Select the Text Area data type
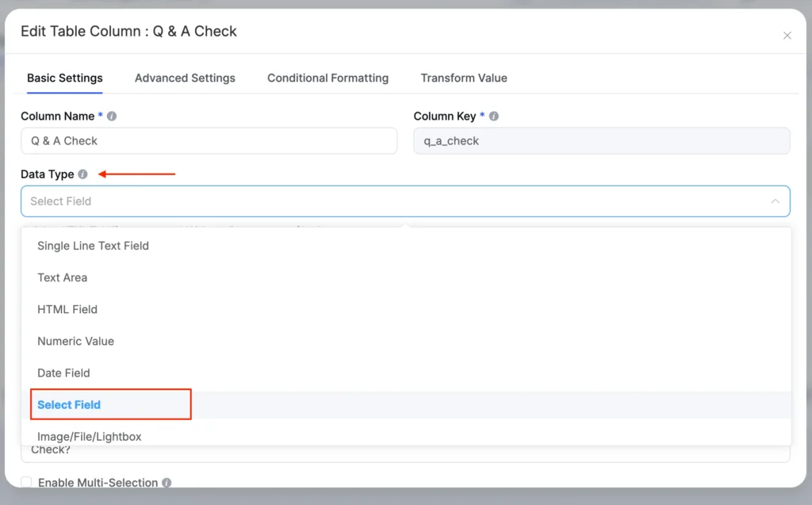Viewport: 812px width, 505px height. point(406,277)
